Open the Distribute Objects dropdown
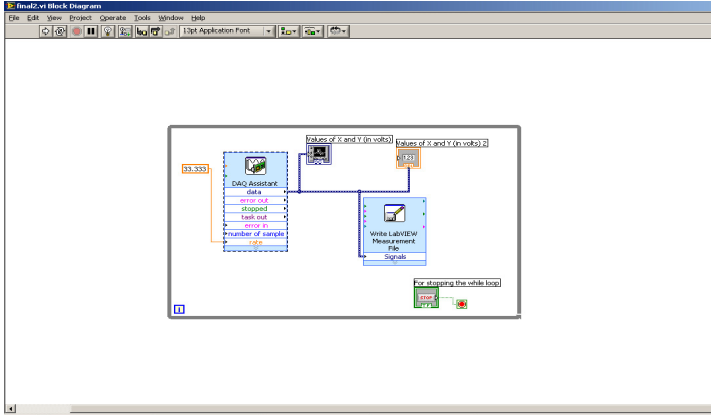711x415 pixels. 312,31
